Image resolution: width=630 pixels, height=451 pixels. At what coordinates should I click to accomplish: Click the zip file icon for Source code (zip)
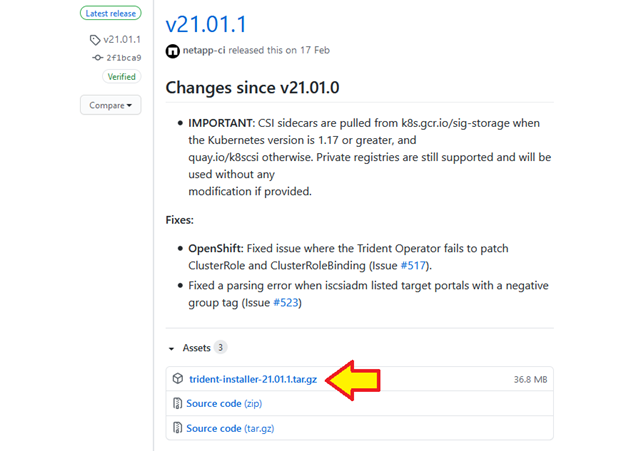pyautogui.click(x=177, y=403)
